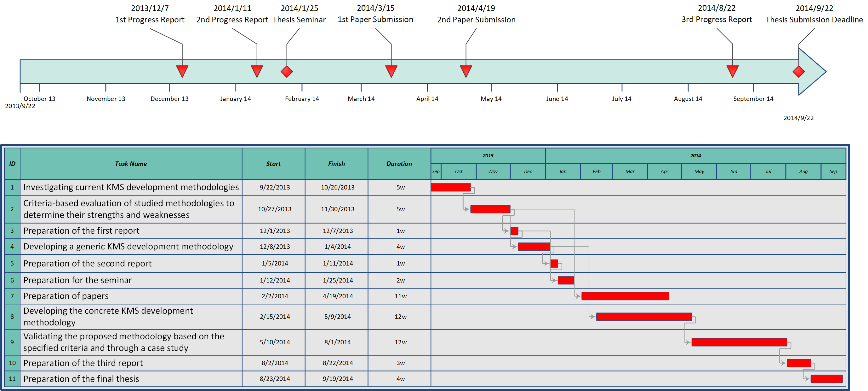The height and width of the screenshot is (391, 868).
Task: Click the Duration column header
Action: click(x=399, y=164)
